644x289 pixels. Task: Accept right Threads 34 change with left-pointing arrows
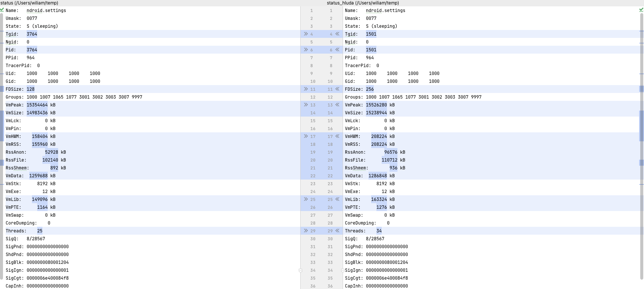click(337, 231)
